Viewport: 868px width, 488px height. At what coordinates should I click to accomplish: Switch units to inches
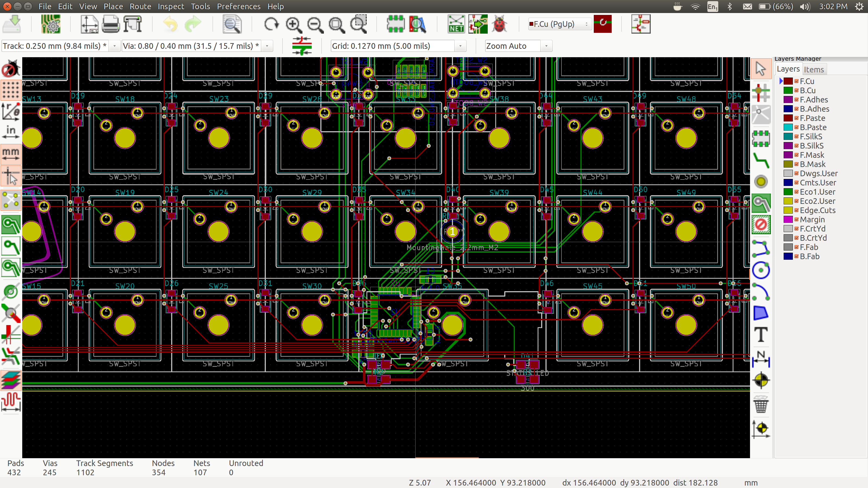tap(11, 132)
